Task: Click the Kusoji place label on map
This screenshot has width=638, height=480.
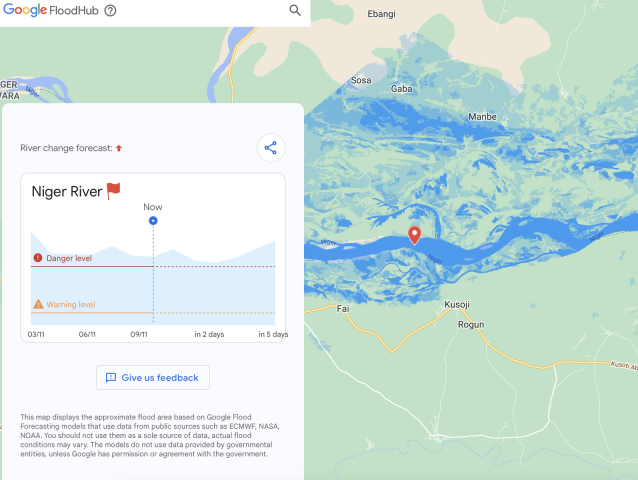Action: [457, 304]
